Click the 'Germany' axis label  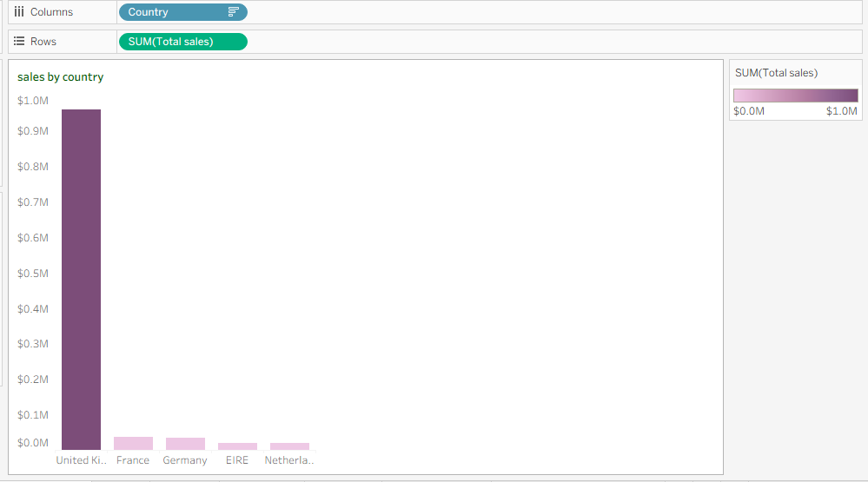[185, 460]
